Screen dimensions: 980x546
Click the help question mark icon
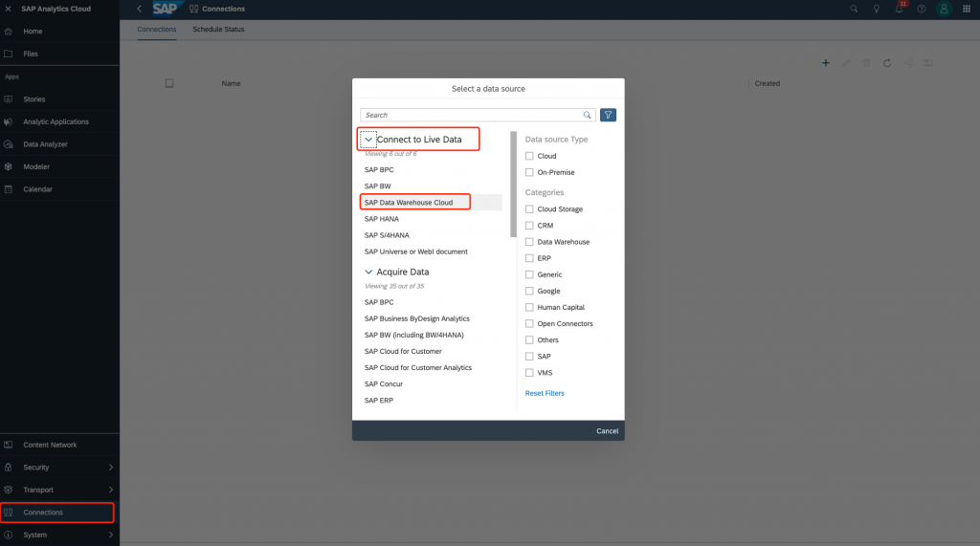click(x=922, y=9)
